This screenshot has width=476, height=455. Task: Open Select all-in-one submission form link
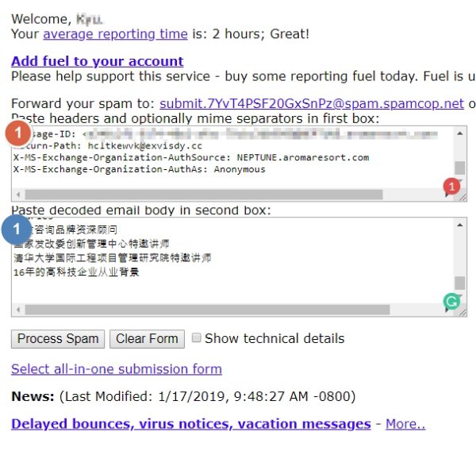pyautogui.click(x=116, y=369)
